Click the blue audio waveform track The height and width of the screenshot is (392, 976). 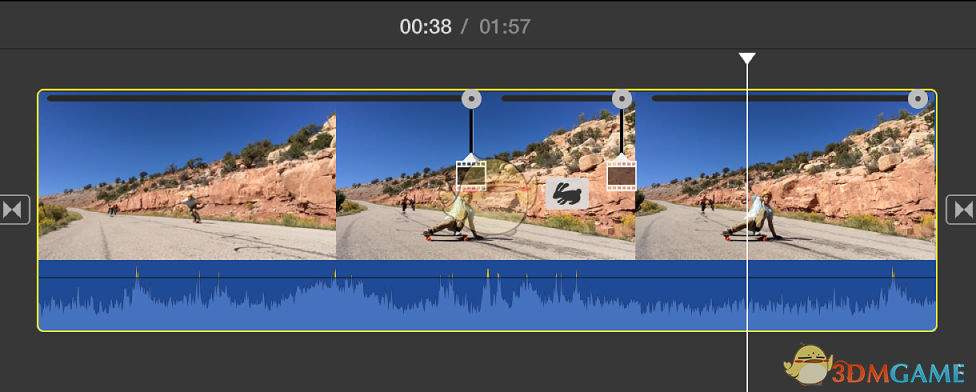pos(487,295)
